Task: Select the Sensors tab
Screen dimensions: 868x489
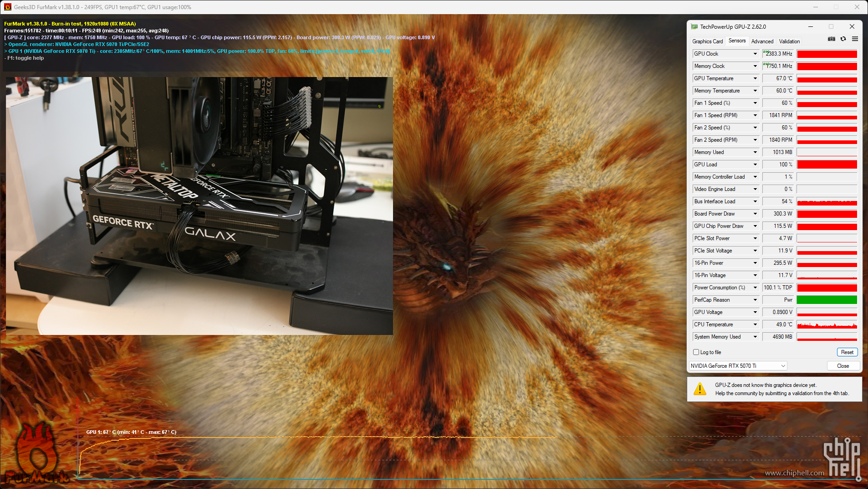Action: pyautogui.click(x=737, y=41)
